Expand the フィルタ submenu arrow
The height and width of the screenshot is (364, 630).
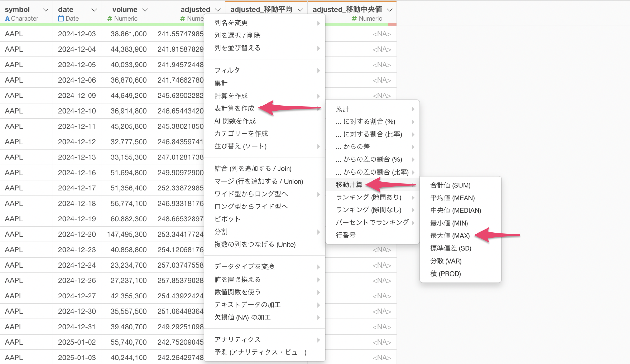click(318, 70)
